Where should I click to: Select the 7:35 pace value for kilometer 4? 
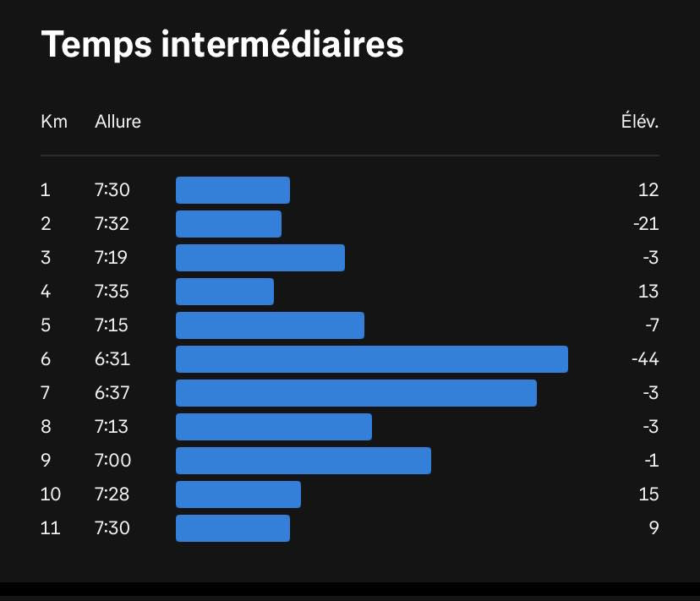click(112, 292)
